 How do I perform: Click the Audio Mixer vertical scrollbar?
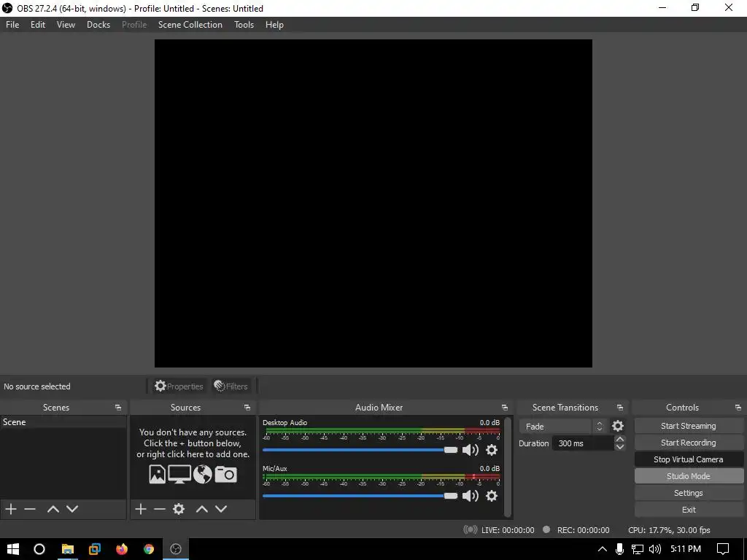[x=508, y=467]
